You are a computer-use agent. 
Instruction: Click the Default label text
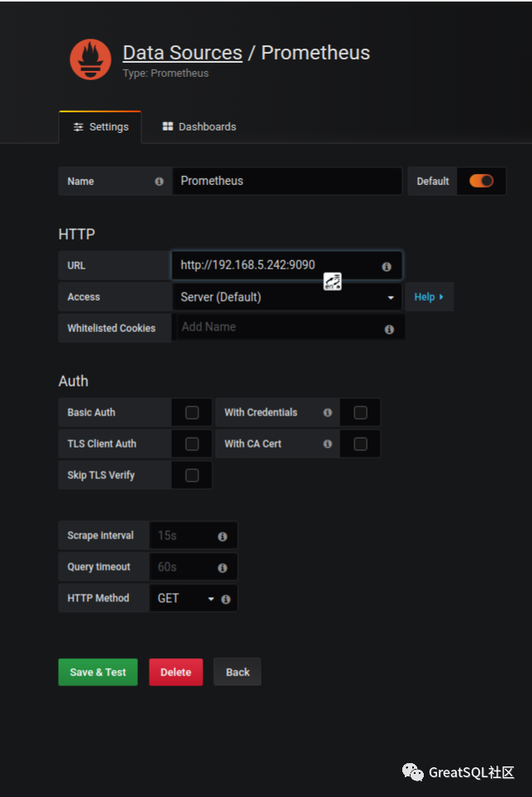coord(433,182)
